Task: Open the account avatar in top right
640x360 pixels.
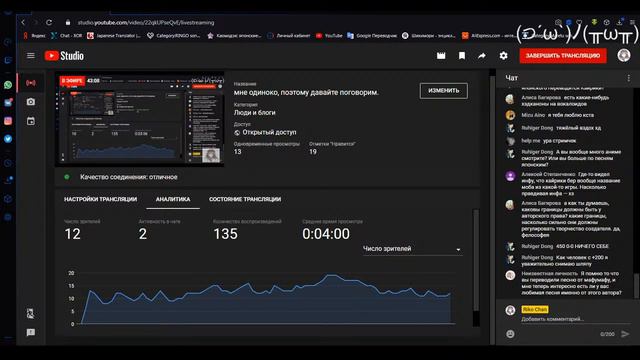Action: click(x=623, y=55)
